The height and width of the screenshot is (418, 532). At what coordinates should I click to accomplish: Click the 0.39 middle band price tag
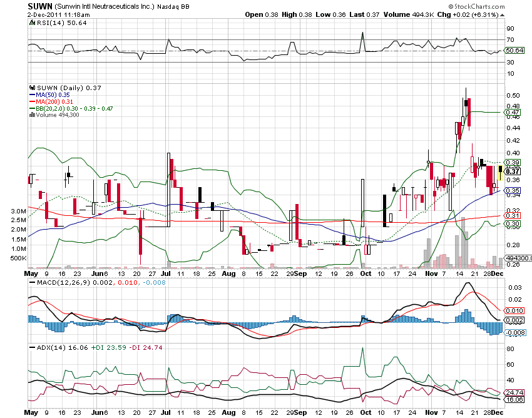(x=513, y=163)
